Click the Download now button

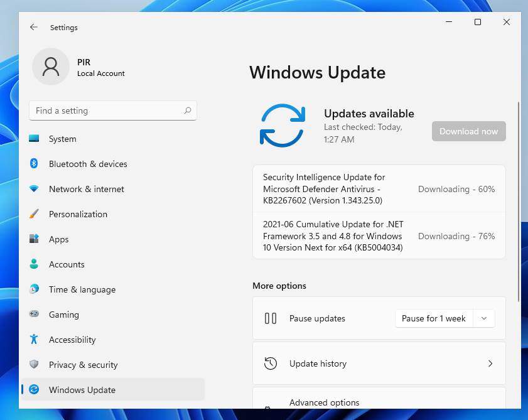(x=469, y=131)
